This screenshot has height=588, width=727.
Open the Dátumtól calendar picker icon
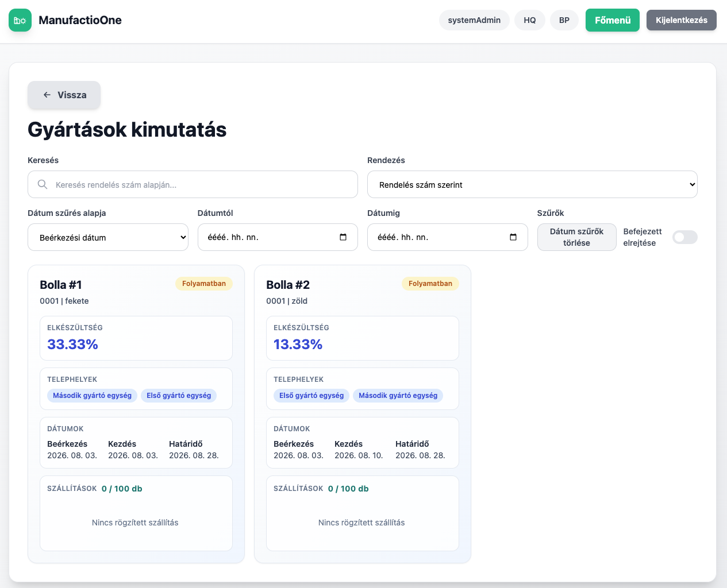(x=343, y=237)
